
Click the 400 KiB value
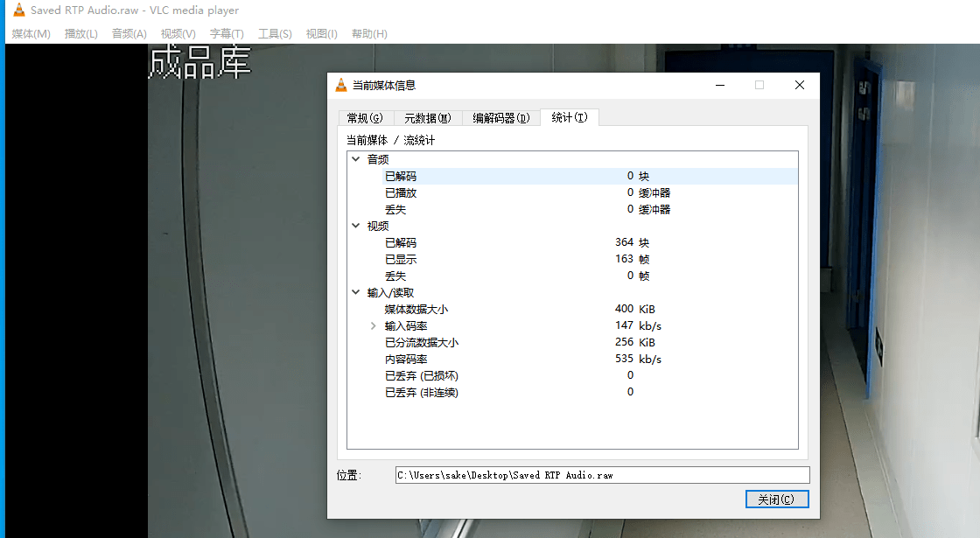(x=635, y=309)
